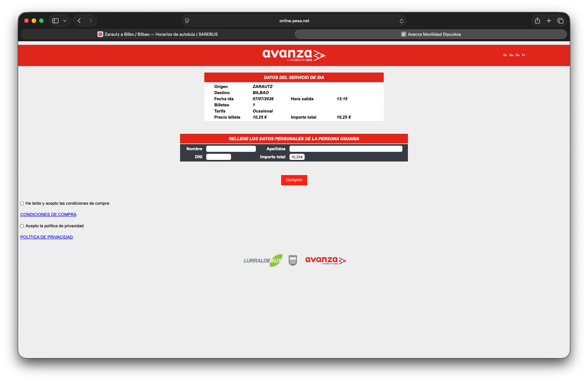This screenshot has height=382, width=588.
Task: Select departure time 13:15
Action: coord(342,99)
